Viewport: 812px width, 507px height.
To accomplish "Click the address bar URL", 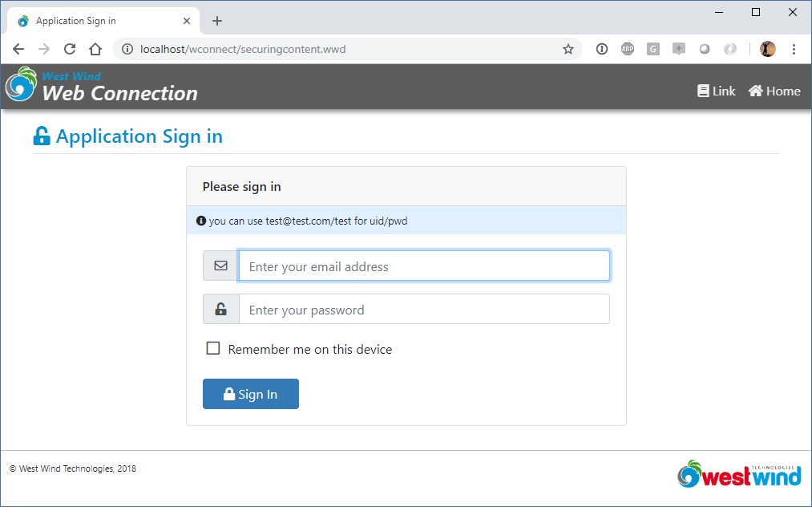I will [x=243, y=49].
